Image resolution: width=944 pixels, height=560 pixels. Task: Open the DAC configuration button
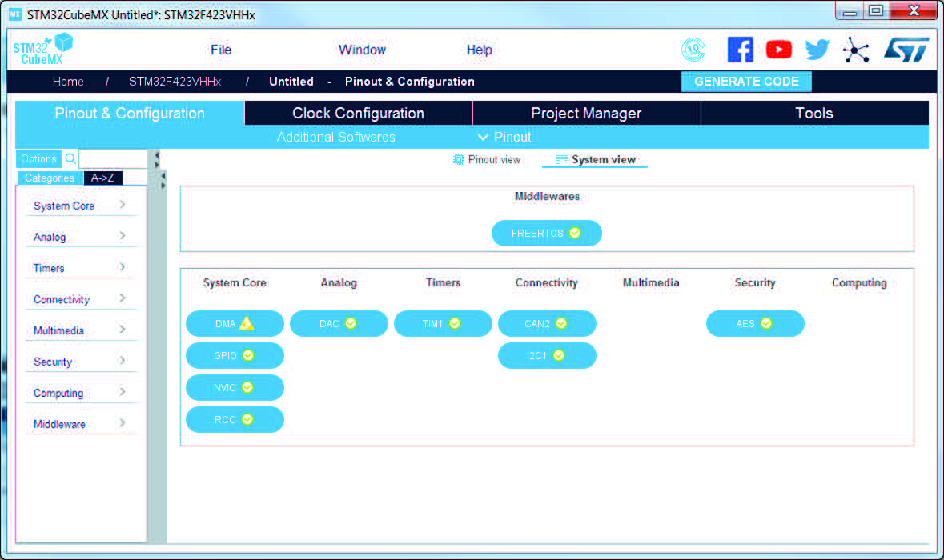point(339,324)
